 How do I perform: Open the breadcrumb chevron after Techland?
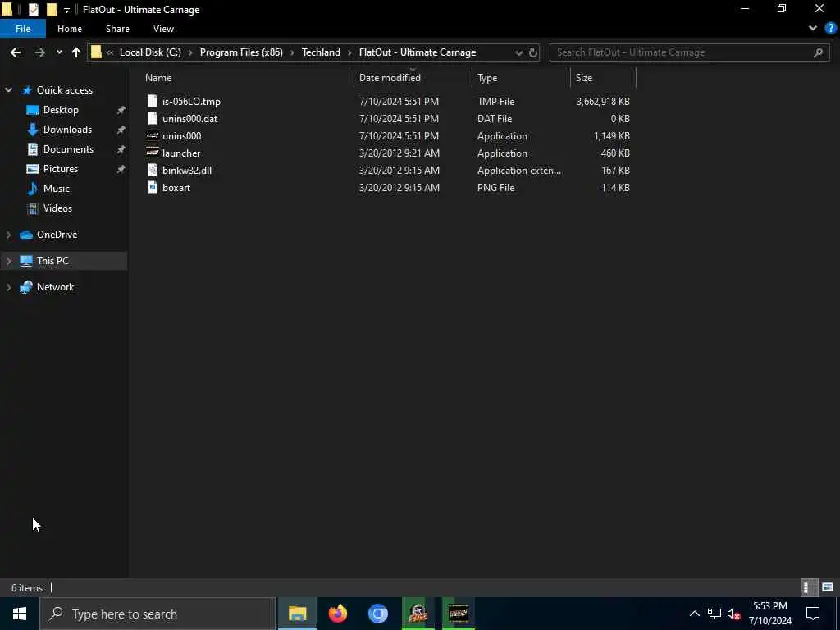point(349,52)
